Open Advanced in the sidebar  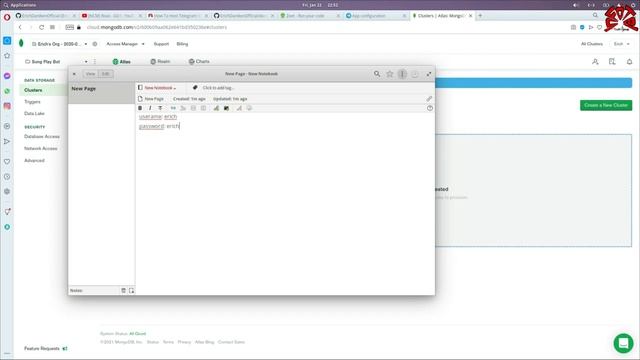(x=34, y=160)
